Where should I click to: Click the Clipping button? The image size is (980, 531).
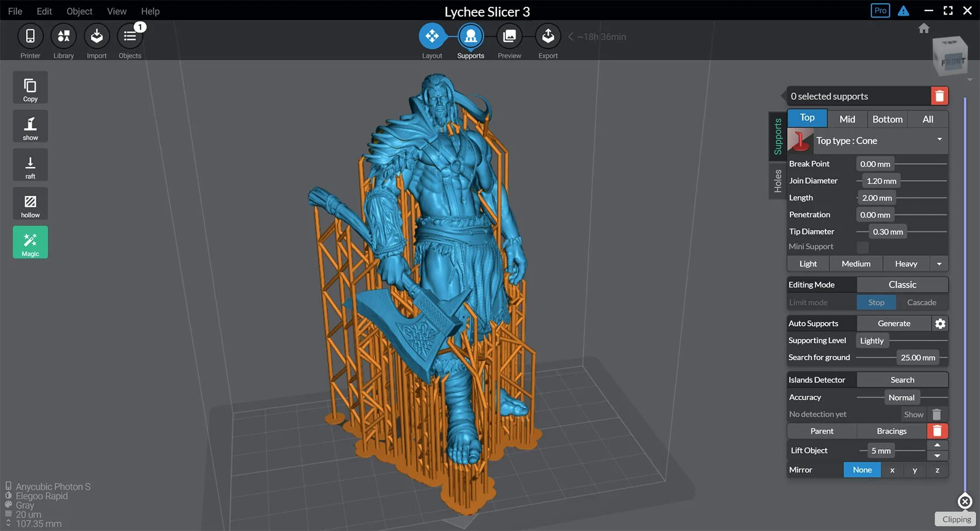click(956, 519)
